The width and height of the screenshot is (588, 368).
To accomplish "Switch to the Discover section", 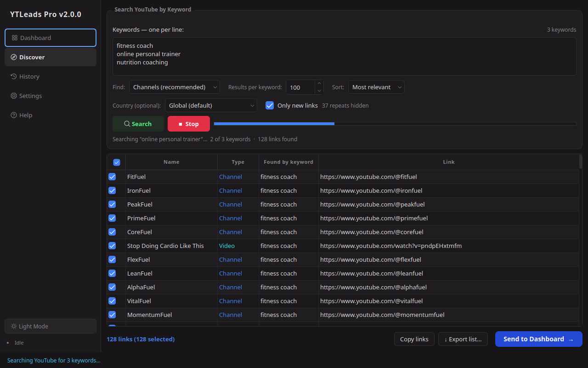I will tap(51, 57).
